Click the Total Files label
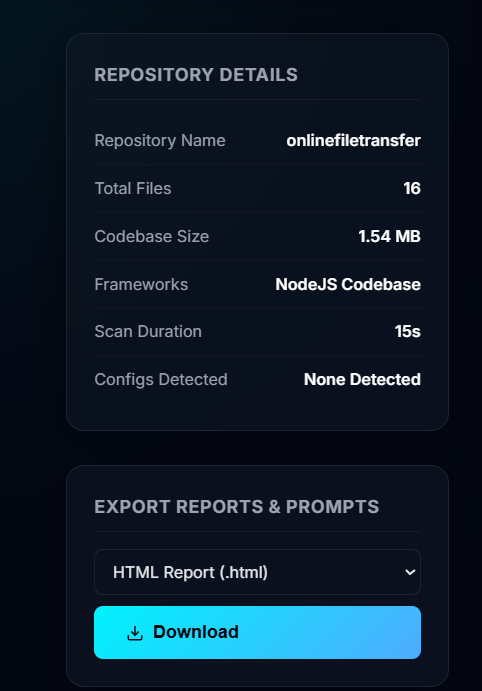This screenshot has width=482, height=691. (x=133, y=189)
